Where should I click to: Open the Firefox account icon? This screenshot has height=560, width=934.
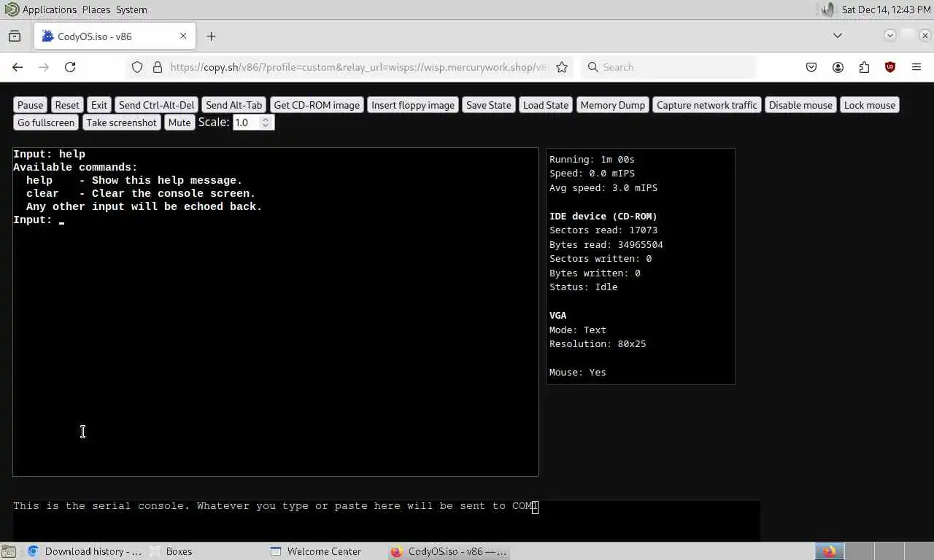tap(838, 67)
